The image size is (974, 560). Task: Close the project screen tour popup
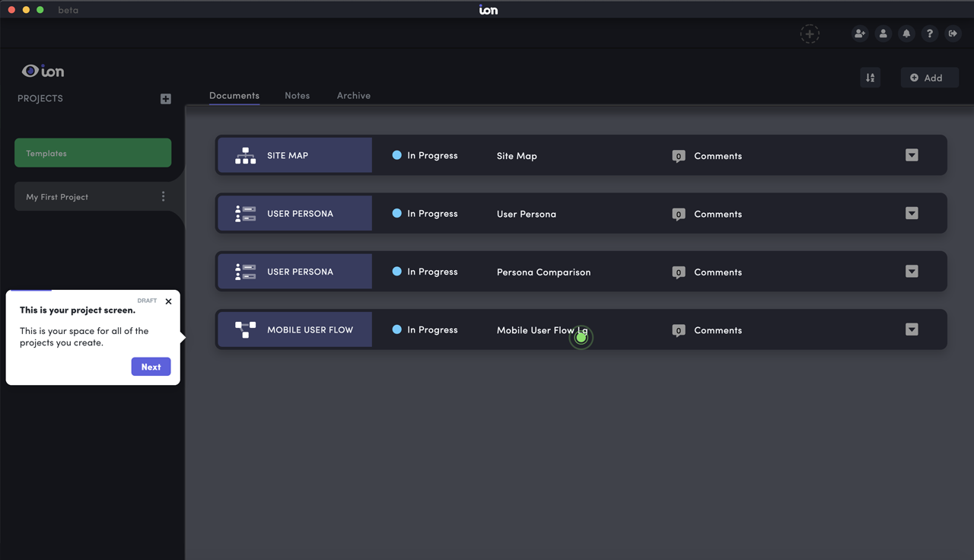coord(168,301)
